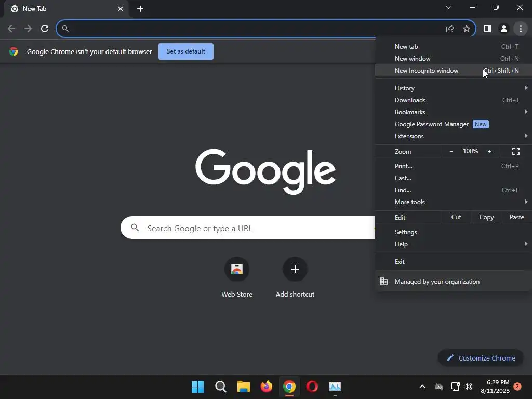Open volume control in the tray
Image resolution: width=532 pixels, height=399 pixels.
(x=468, y=387)
